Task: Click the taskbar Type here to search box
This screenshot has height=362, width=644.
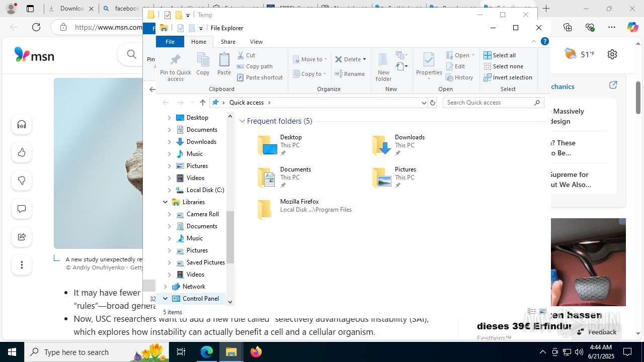Action: point(96,352)
